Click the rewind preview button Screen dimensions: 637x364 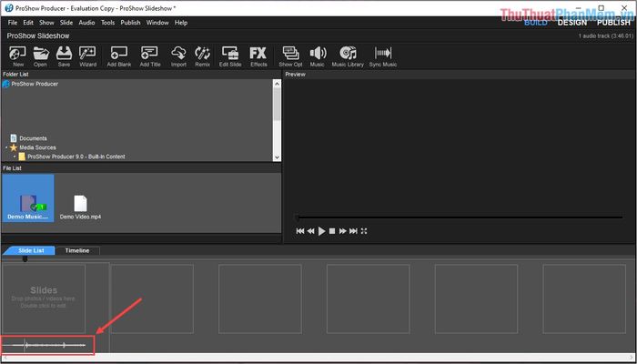[x=311, y=231]
